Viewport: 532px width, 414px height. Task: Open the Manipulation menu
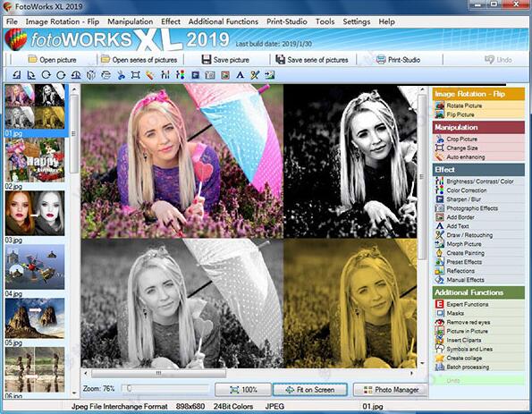[x=131, y=21]
